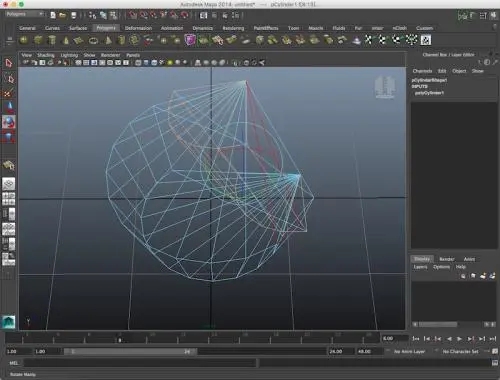Click the MEL command line field
Screen dimensions: 500x380
pyautogui.click(x=140, y=363)
